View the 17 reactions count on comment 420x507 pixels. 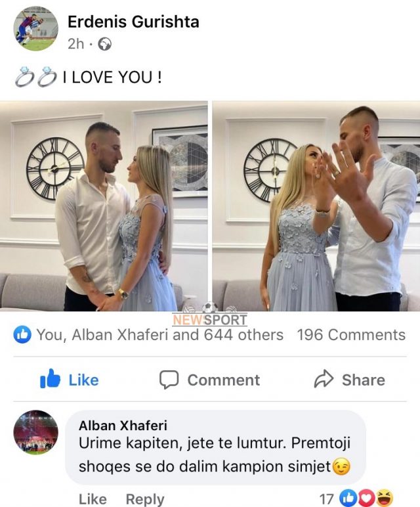(327, 498)
